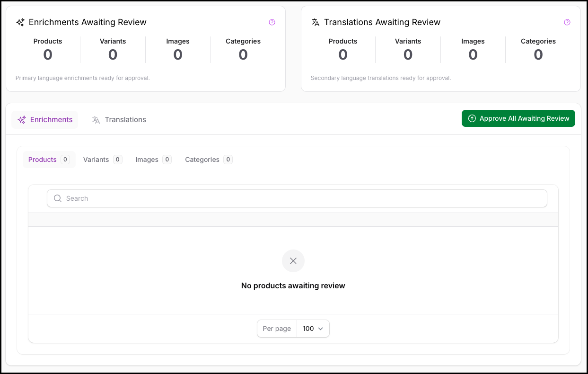Viewport: 588px width, 374px height.
Task: Click the help icon on Enrichments Awaiting Review card
Action: click(x=272, y=22)
